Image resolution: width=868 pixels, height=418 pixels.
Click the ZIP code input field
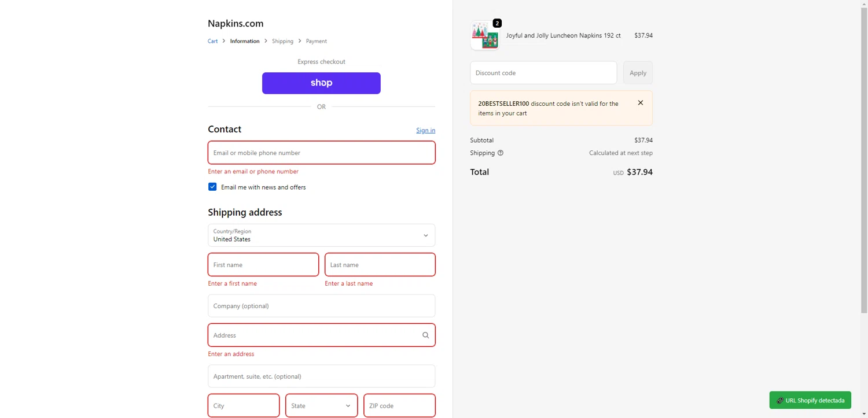pyautogui.click(x=399, y=406)
